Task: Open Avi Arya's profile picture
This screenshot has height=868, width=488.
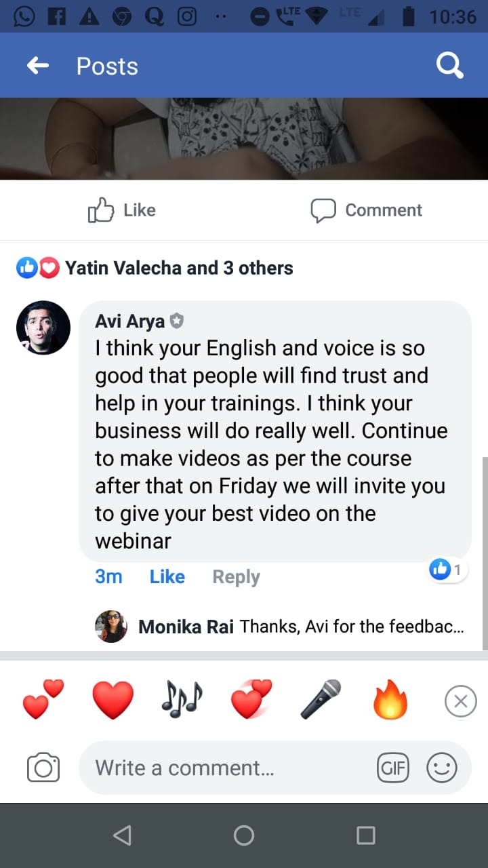Action: [43, 328]
